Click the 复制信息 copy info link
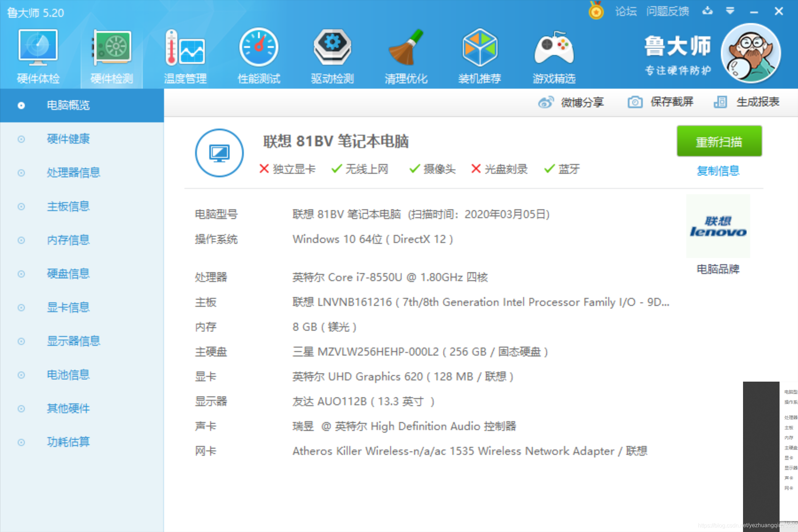The width and height of the screenshot is (798, 532). pos(719,171)
